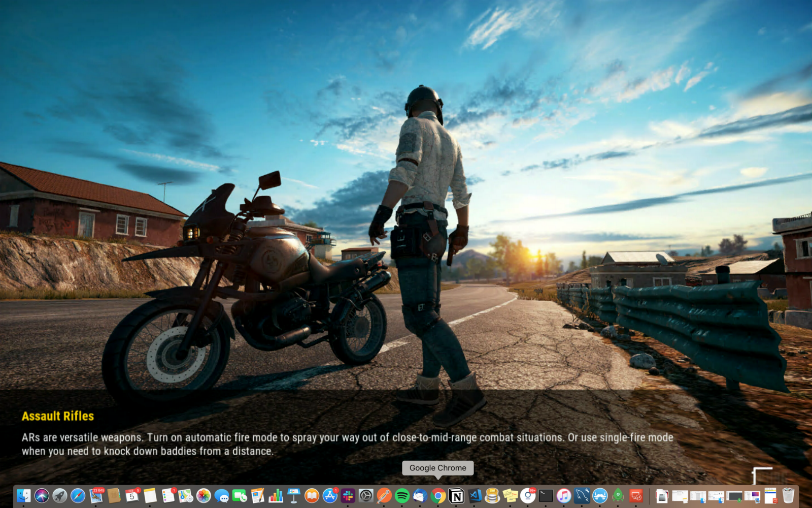Image resolution: width=812 pixels, height=508 pixels.
Task: Launch iTunes music icon
Action: pyautogui.click(x=564, y=495)
